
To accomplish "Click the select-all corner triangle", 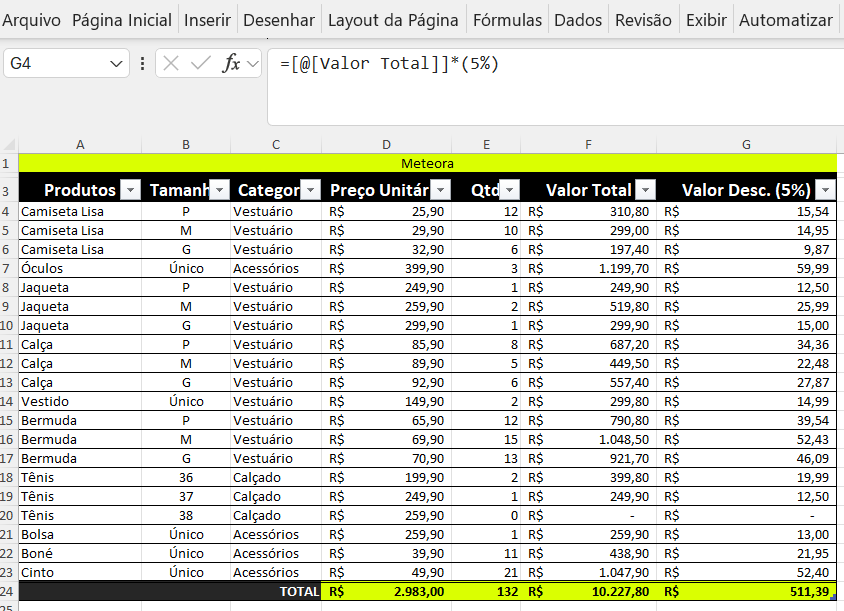I will click(9, 144).
